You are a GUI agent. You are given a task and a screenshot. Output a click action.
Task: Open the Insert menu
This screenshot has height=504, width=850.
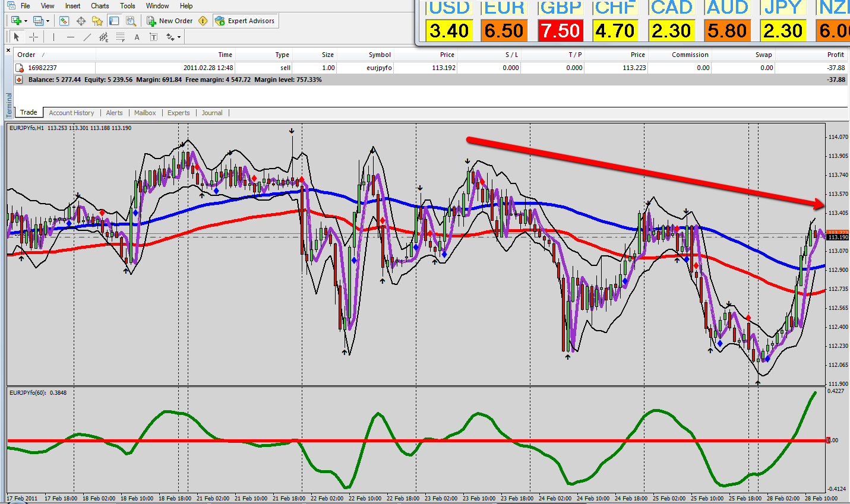tap(72, 6)
